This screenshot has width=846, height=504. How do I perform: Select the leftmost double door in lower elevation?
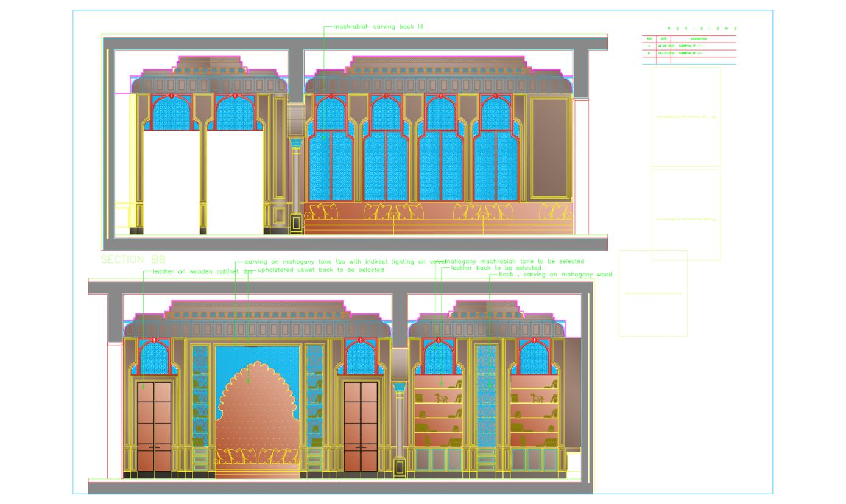click(155, 426)
